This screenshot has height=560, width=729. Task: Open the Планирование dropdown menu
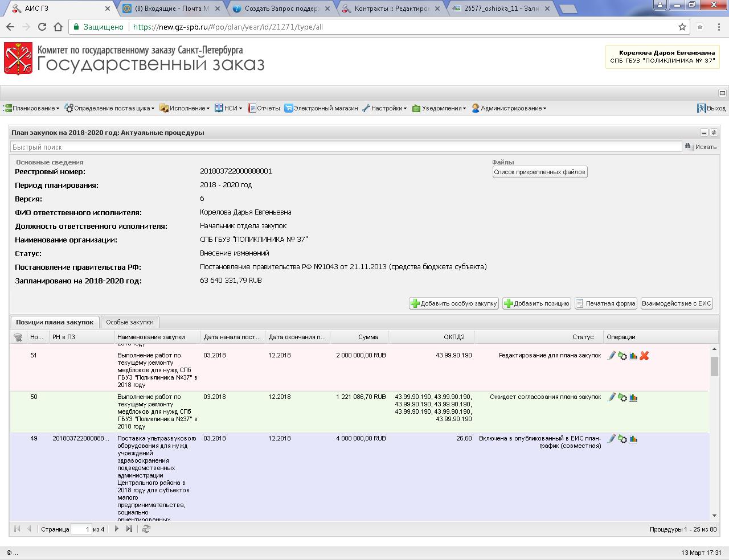[x=32, y=108]
